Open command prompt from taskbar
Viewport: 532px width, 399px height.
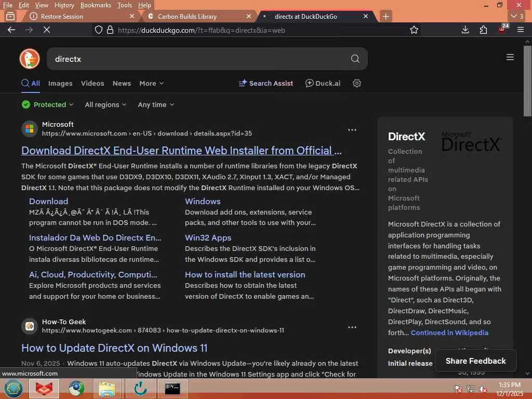pos(172,389)
